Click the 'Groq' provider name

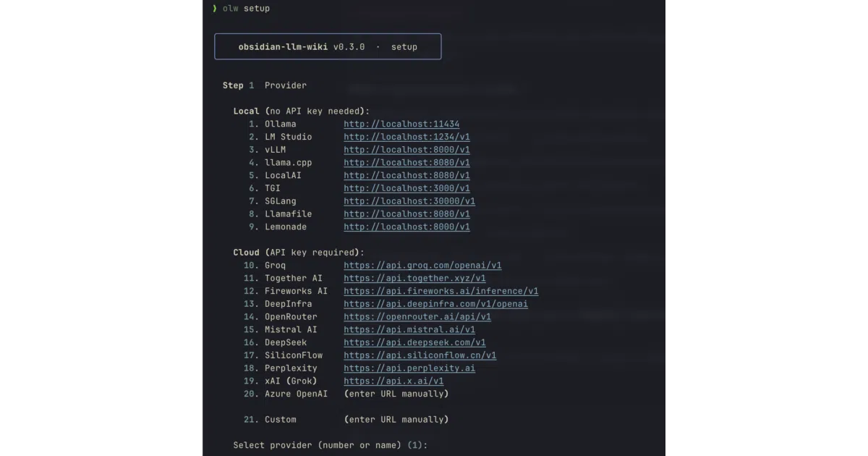275,266
